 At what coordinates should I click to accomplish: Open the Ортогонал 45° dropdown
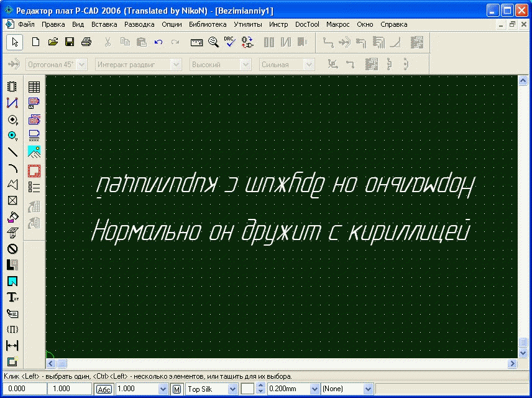coord(81,65)
